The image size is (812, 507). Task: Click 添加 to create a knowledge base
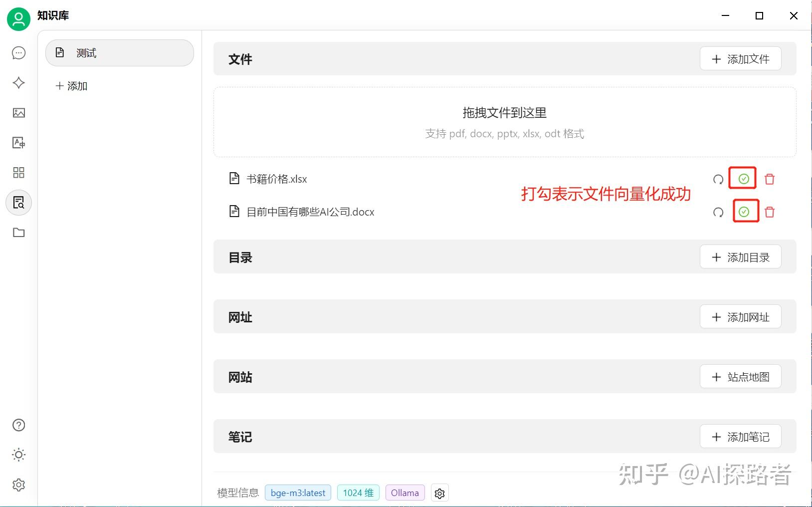(x=72, y=86)
